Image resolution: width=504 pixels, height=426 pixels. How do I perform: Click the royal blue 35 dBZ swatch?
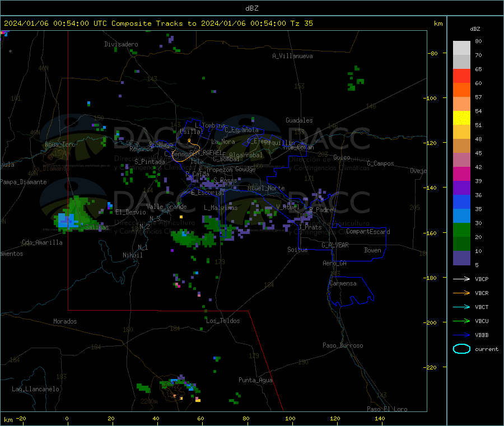click(x=461, y=202)
